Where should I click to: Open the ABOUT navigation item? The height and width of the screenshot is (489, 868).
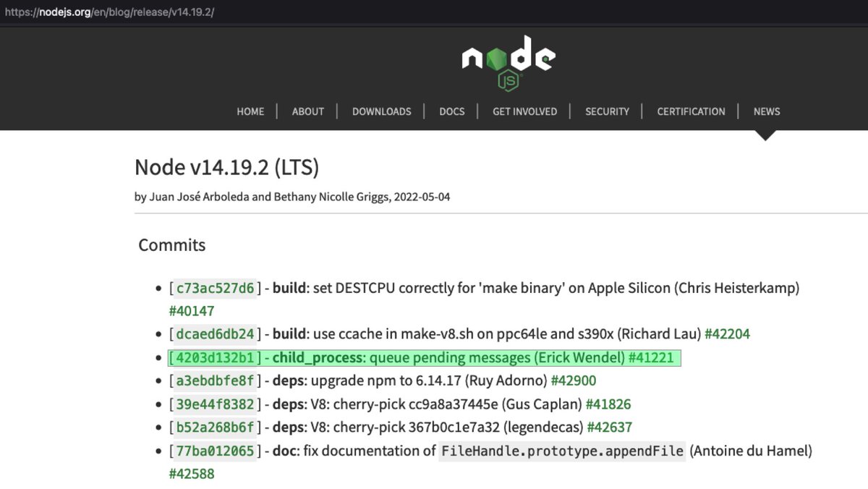308,111
